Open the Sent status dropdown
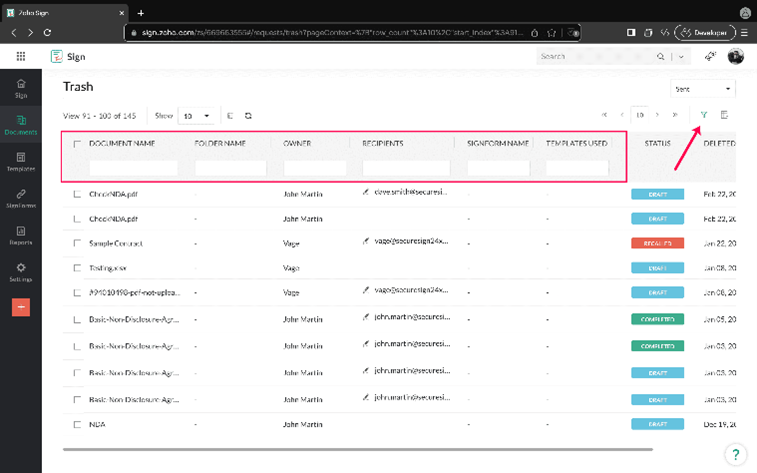The width and height of the screenshot is (757, 473). (x=703, y=89)
